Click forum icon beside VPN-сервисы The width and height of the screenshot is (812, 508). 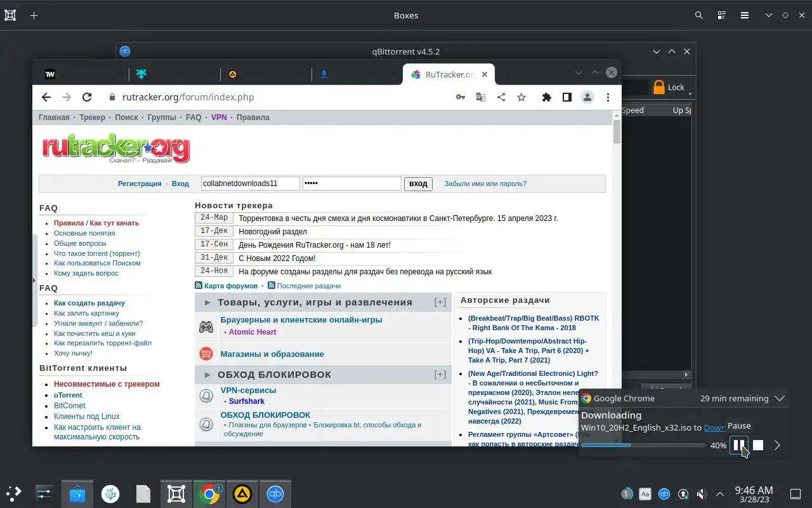pos(206,396)
